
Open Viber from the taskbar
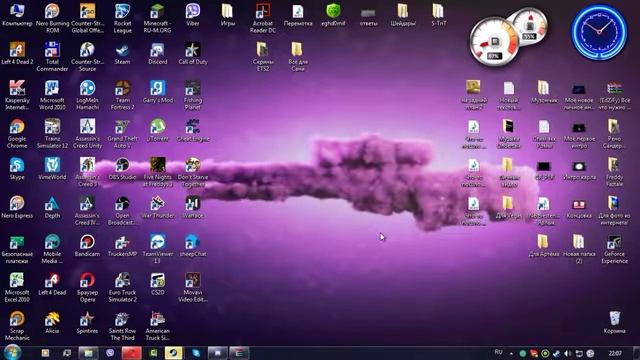[110, 353]
